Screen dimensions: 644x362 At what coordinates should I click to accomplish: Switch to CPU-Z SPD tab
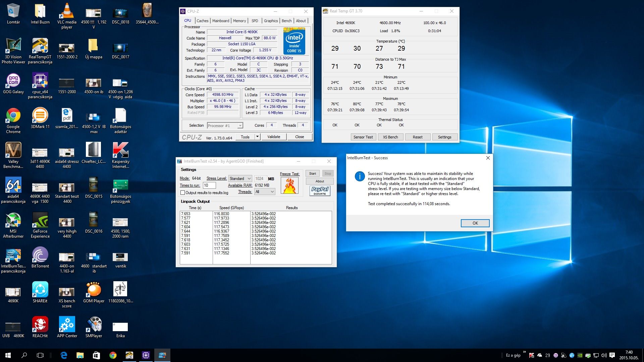pos(255,21)
